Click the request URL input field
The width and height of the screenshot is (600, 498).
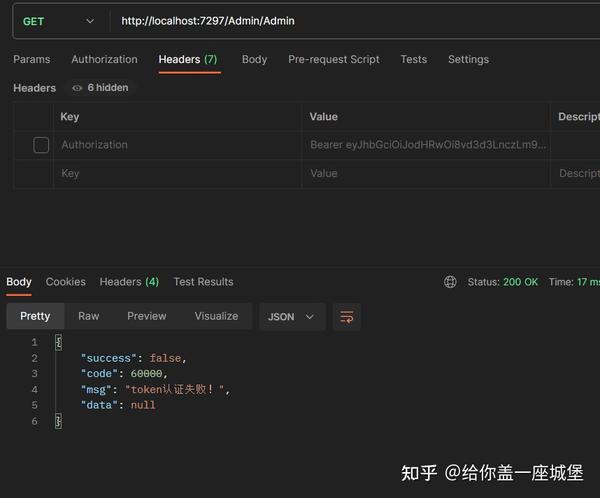pyautogui.click(x=350, y=21)
